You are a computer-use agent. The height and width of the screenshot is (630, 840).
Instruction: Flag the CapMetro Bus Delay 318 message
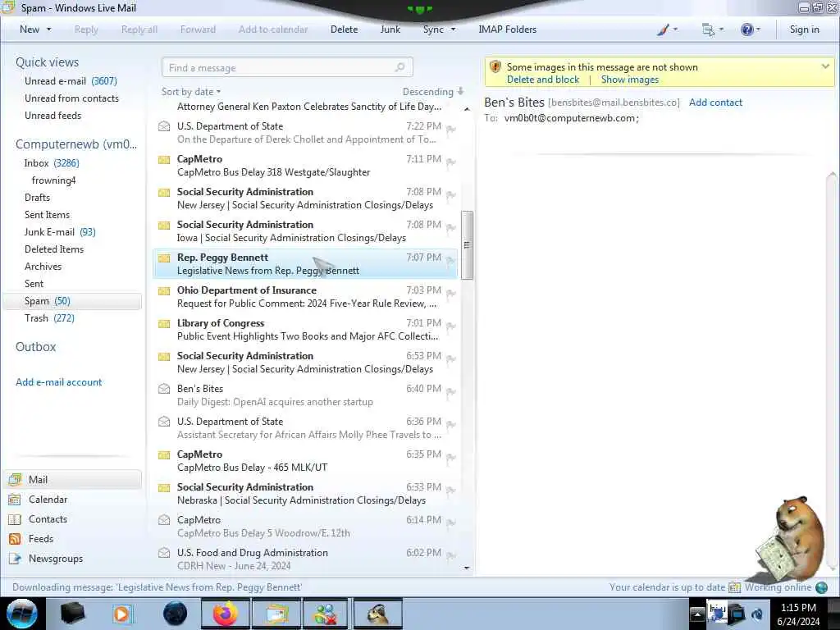click(x=451, y=162)
